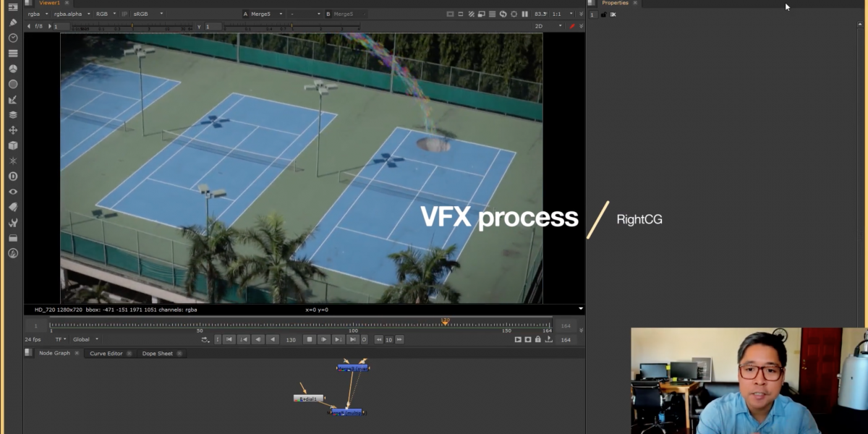Click the viewer pause icon
868x434 pixels.
[524, 14]
